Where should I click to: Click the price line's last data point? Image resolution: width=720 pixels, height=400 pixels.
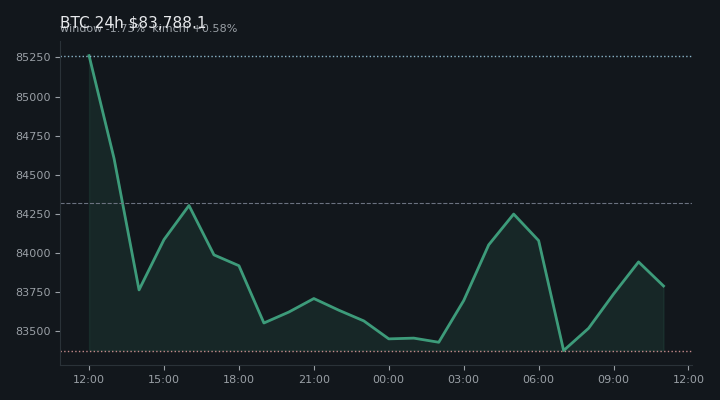(x=664, y=287)
